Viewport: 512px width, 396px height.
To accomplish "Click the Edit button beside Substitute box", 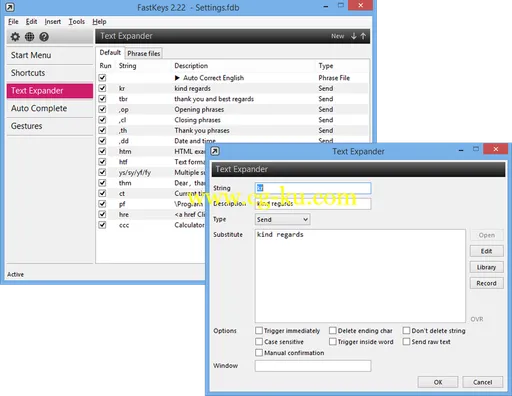I will 486,251.
